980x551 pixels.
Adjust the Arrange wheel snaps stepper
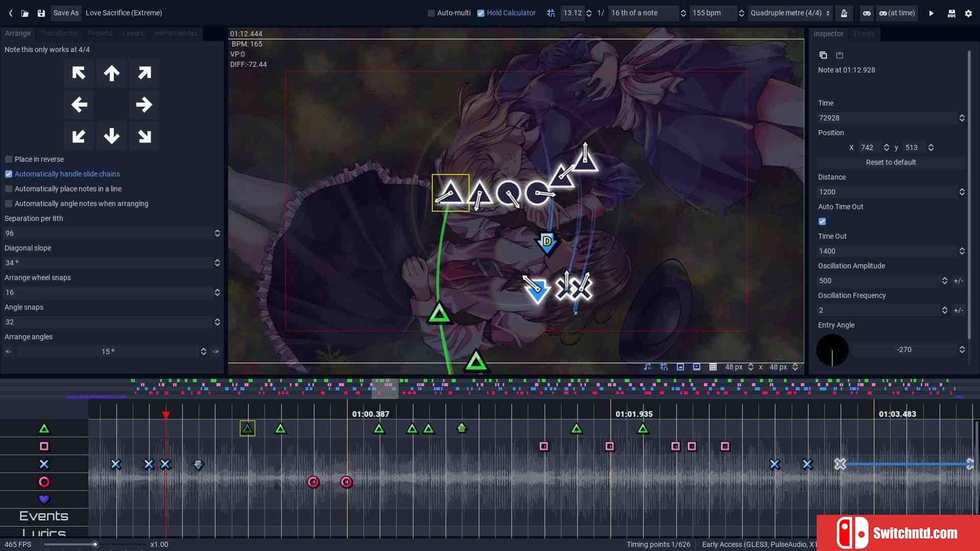217,292
